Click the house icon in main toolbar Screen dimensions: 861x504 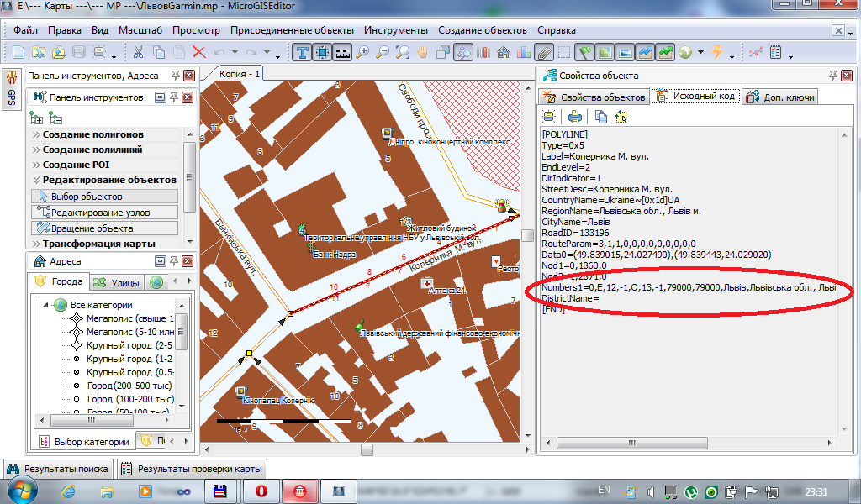tap(504, 52)
